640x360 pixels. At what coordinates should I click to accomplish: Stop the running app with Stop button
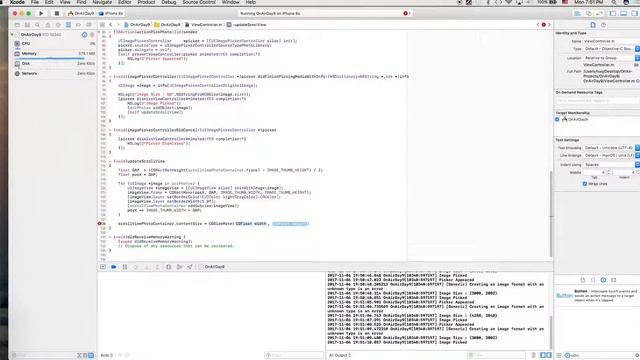pyautogui.click(x=57, y=13)
